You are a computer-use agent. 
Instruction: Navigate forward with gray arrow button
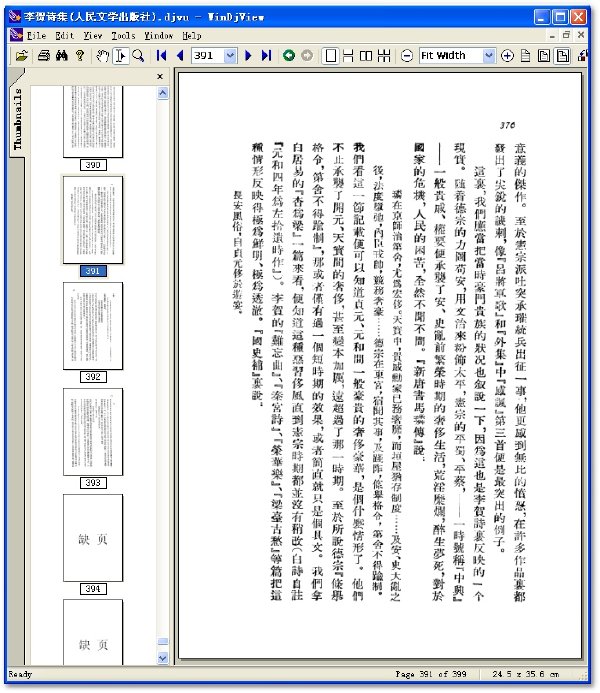[307, 56]
